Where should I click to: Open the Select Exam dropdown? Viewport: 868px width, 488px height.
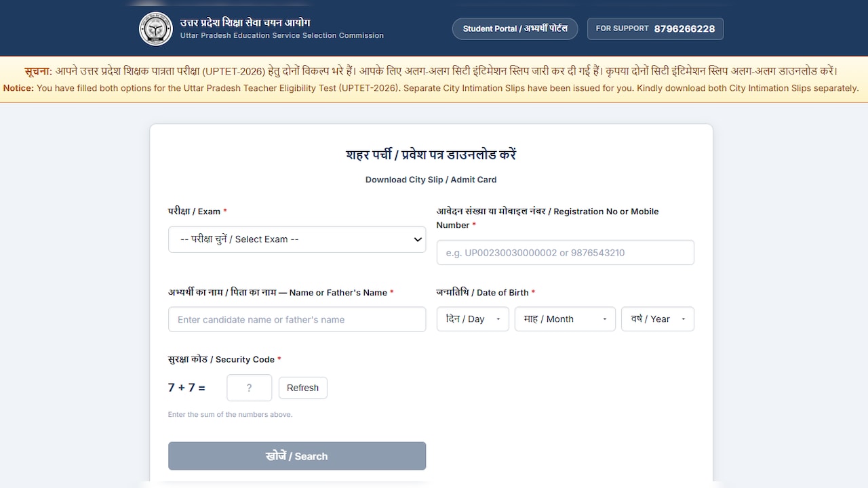pos(297,239)
